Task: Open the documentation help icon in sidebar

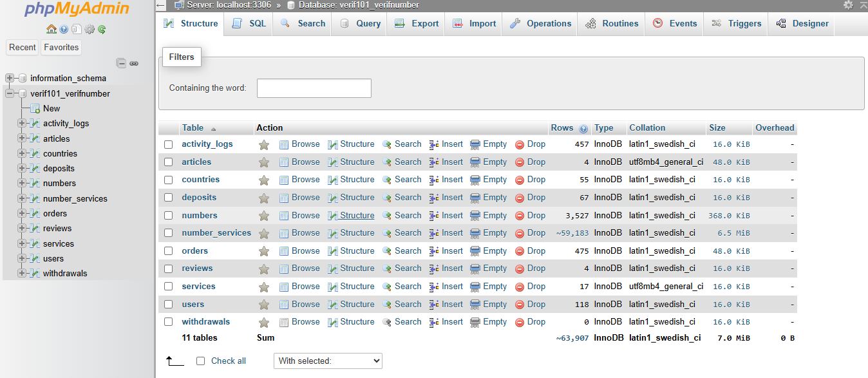Action: [64, 29]
